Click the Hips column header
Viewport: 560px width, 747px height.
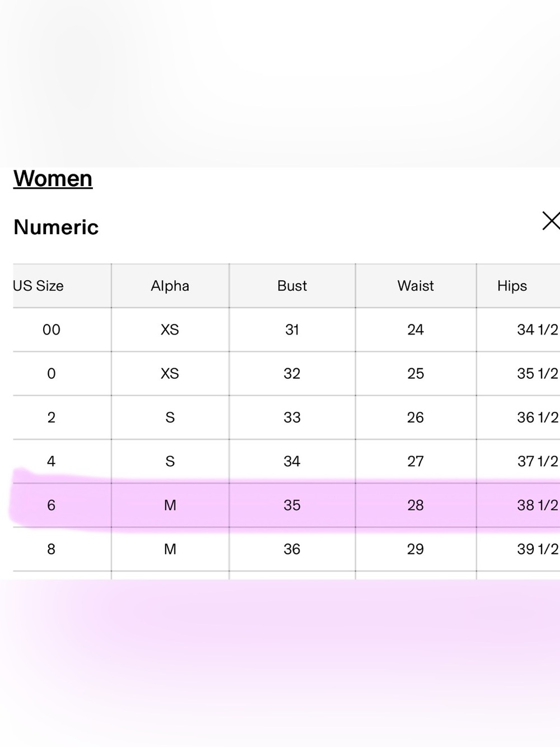point(519,286)
